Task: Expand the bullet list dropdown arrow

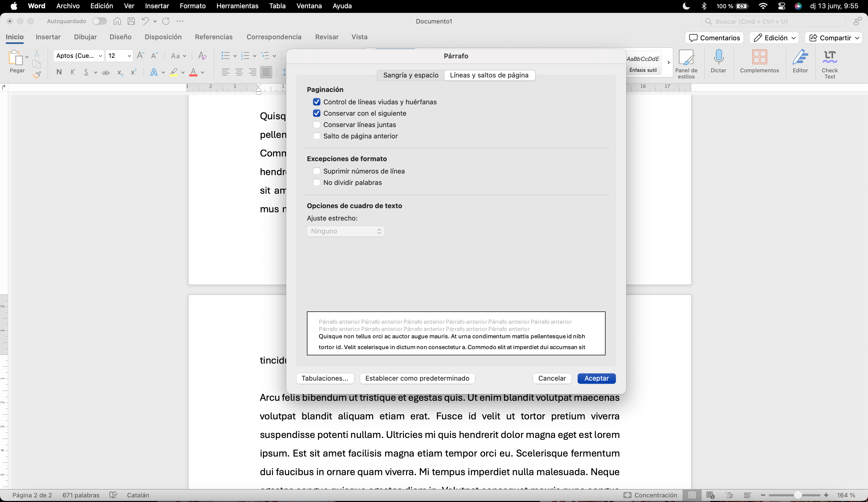Action: 235,56
